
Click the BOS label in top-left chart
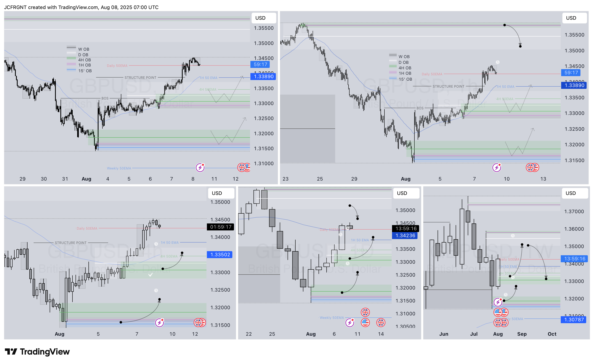(x=105, y=98)
